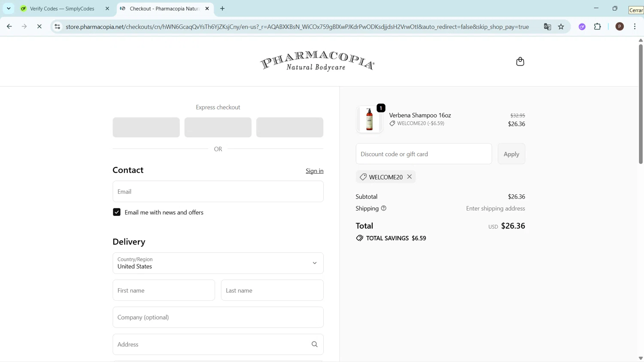Image resolution: width=644 pixels, height=362 pixels.
Task: Select the Checkout Pharmacopia tab
Action: click(164, 9)
